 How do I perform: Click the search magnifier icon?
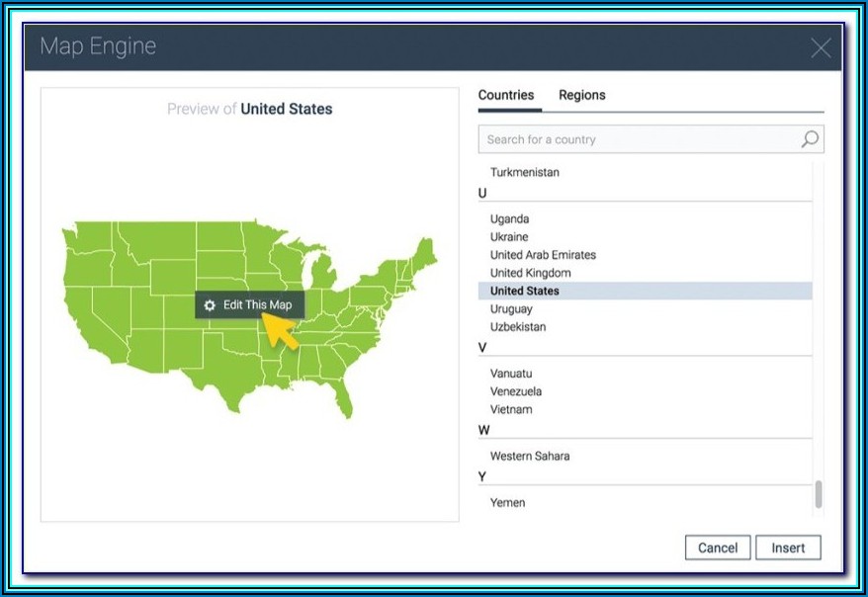[x=810, y=139]
